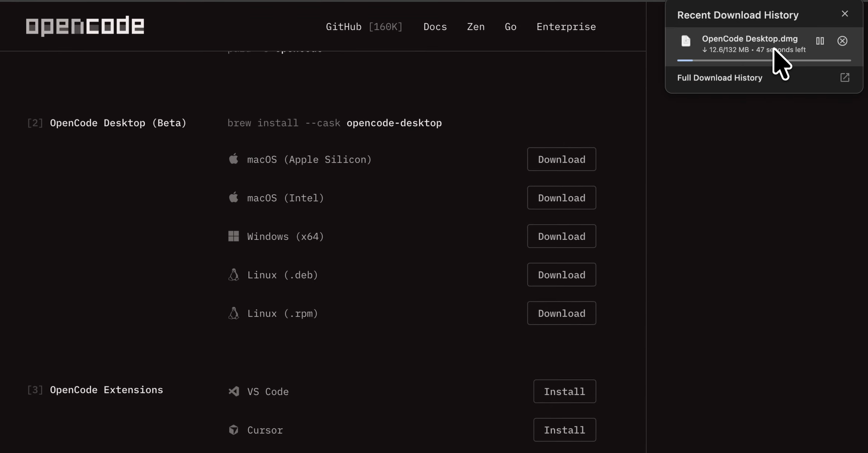
Task: Click the VS Code label
Action: [x=268, y=392]
